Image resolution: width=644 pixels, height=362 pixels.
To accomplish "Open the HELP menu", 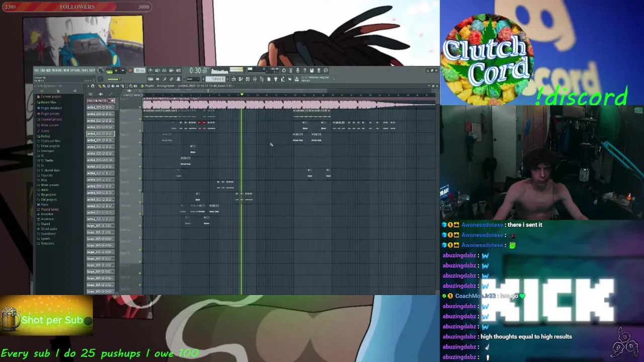I will pyautogui.click(x=92, y=70).
